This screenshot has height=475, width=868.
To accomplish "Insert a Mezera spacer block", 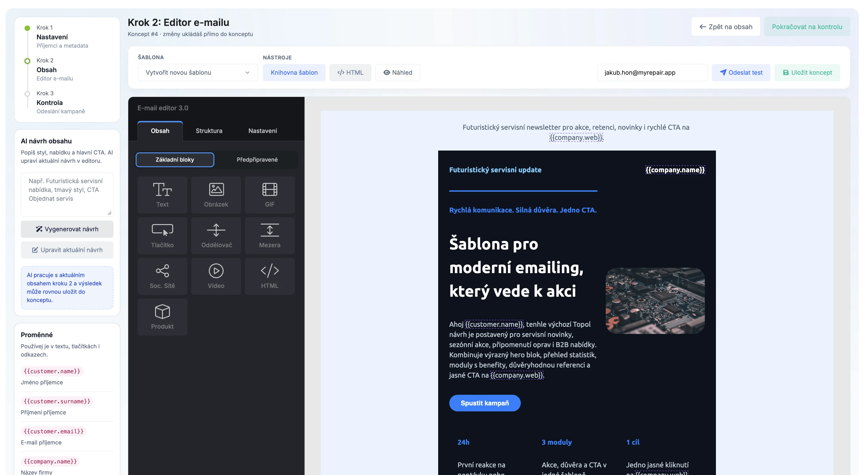I will click(x=270, y=235).
